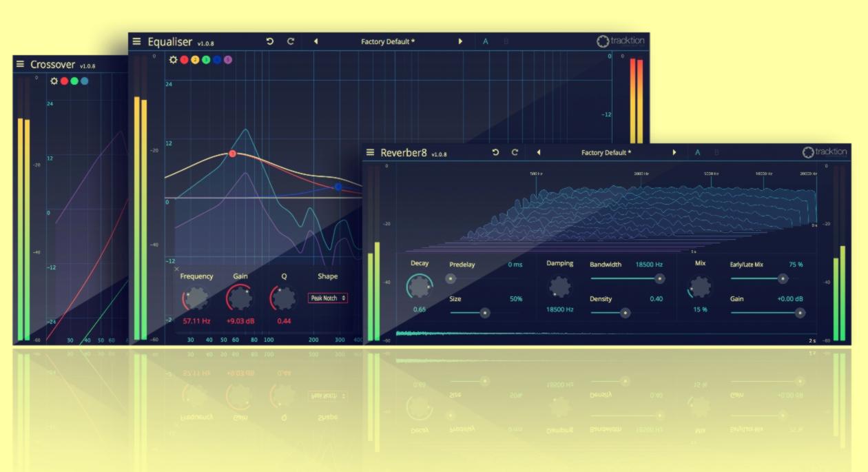The width and height of the screenshot is (868, 472).
Task: Toggle the Crossover blue band dot
Action: (84, 81)
